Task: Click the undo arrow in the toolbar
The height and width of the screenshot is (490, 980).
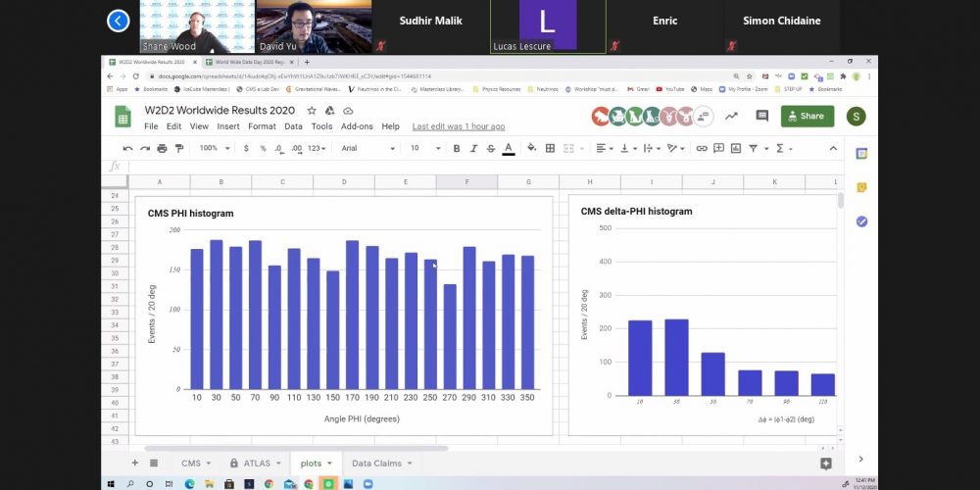Action: click(127, 148)
